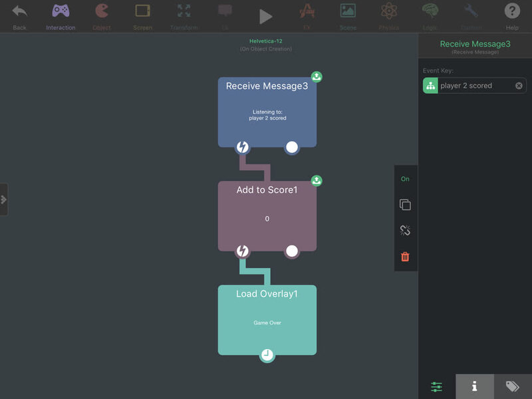This screenshot has width=532, height=399.
Task: Open the Custom wrench behaviors category
Action: (471, 17)
